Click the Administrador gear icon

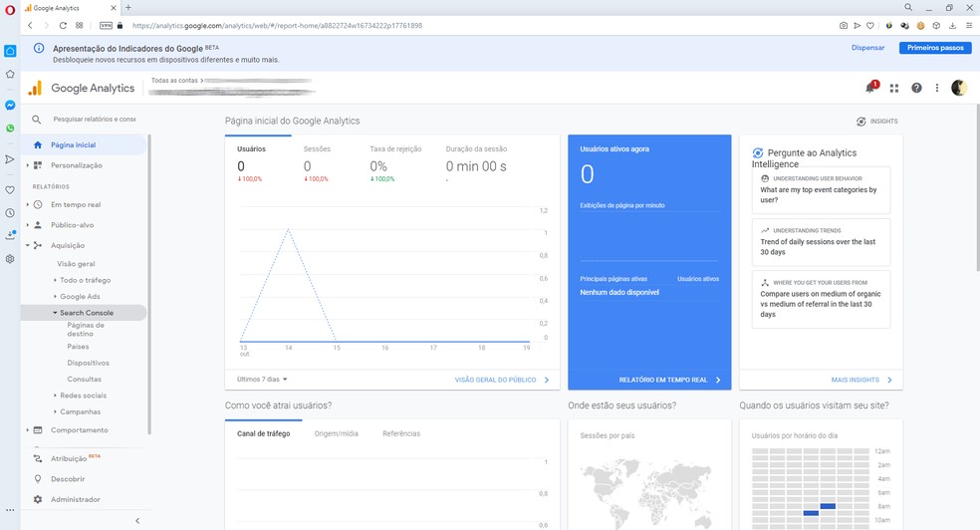pos(38,499)
